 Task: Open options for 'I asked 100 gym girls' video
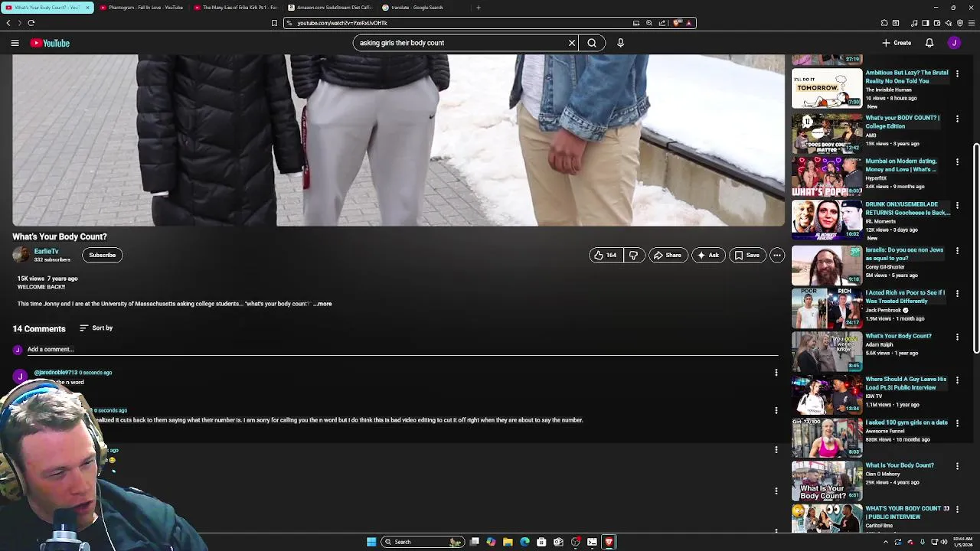(957, 422)
